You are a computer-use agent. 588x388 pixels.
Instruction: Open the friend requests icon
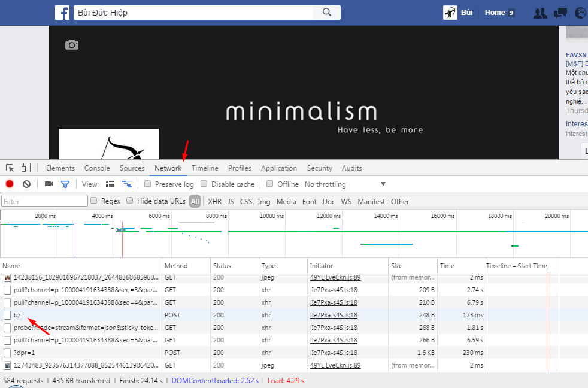tap(540, 13)
